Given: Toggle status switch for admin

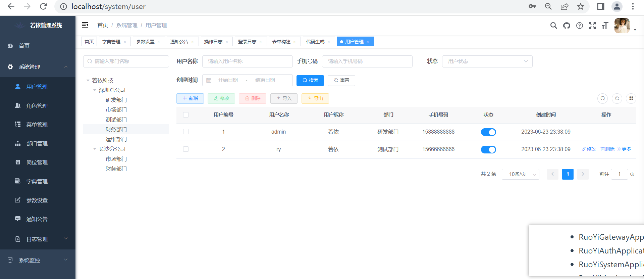Looking at the screenshot, I should click(x=488, y=132).
